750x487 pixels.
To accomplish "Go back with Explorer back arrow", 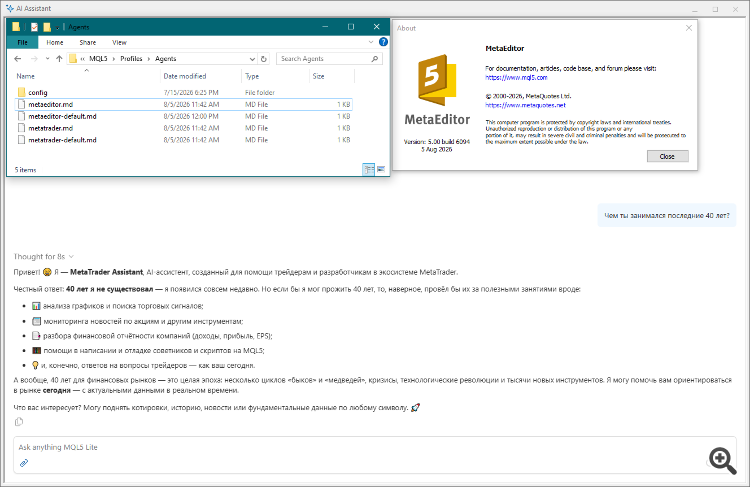I will [18, 59].
